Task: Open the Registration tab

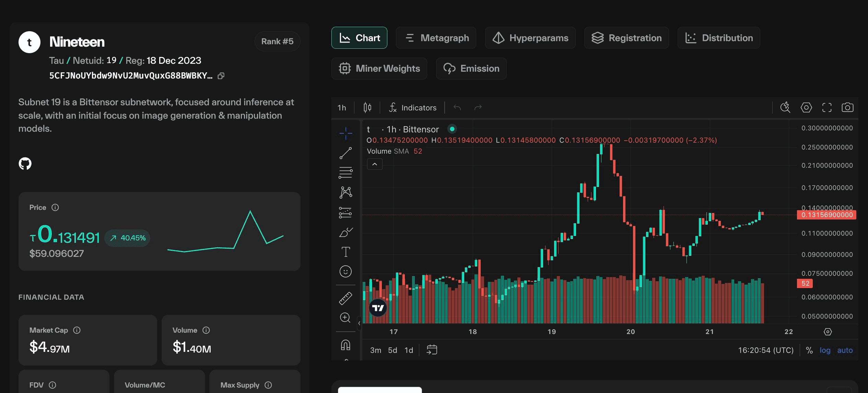Action: pos(626,38)
